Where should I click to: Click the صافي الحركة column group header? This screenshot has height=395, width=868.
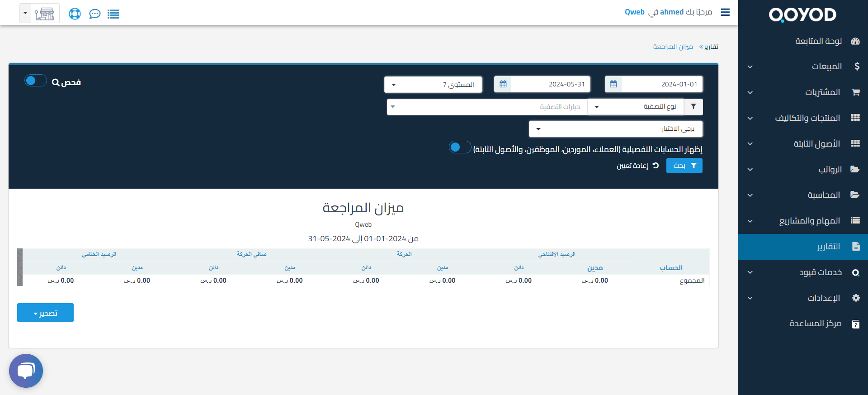pyautogui.click(x=252, y=254)
